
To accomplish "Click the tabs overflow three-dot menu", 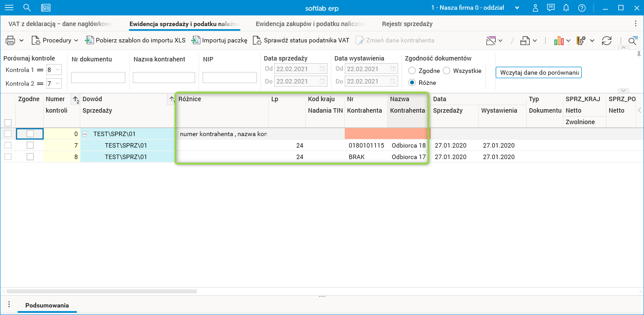I will [636, 24].
